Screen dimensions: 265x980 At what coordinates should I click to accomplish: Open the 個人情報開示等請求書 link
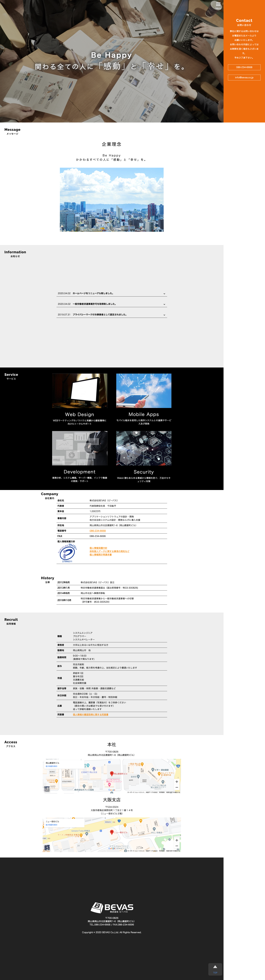pyautogui.click(x=100, y=555)
